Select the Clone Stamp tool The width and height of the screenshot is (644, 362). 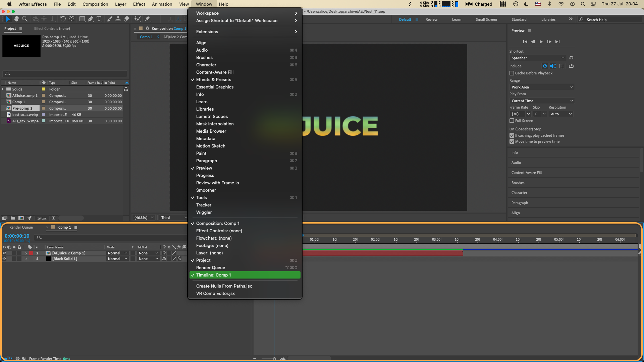(x=118, y=19)
